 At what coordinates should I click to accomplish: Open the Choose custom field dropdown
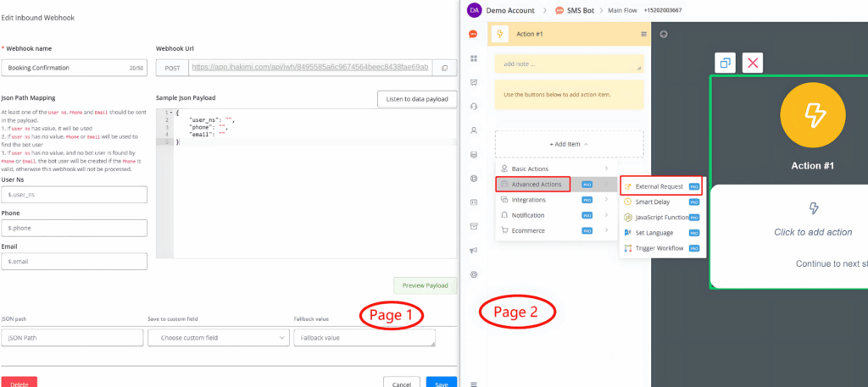(219, 338)
